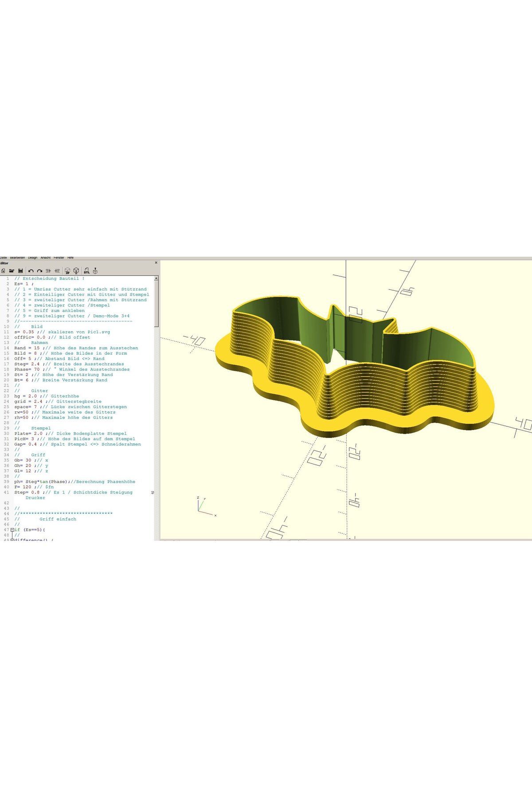The image size is (532, 798).
Task: Preview the model
Action: pos(67,270)
